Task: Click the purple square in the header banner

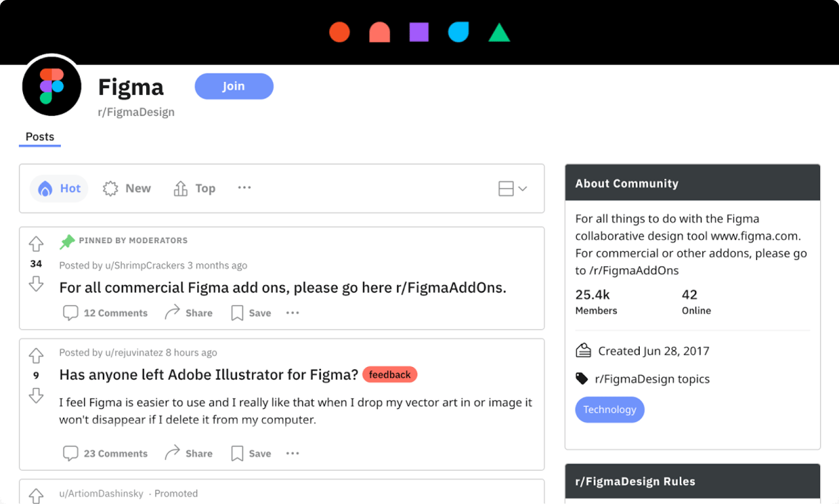Action: tap(419, 31)
